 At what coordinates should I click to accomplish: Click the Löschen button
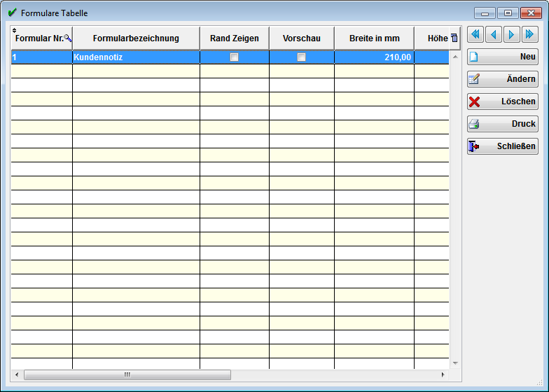point(503,101)
